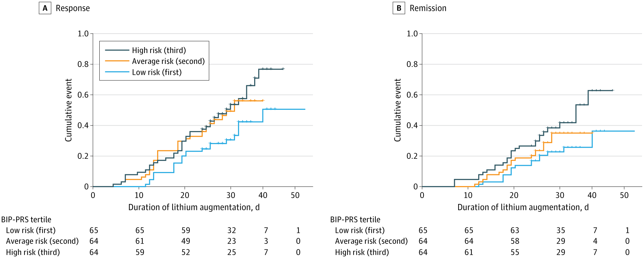
Task: Click the orange Average risk legend line
Action: (x=117, y=61)
